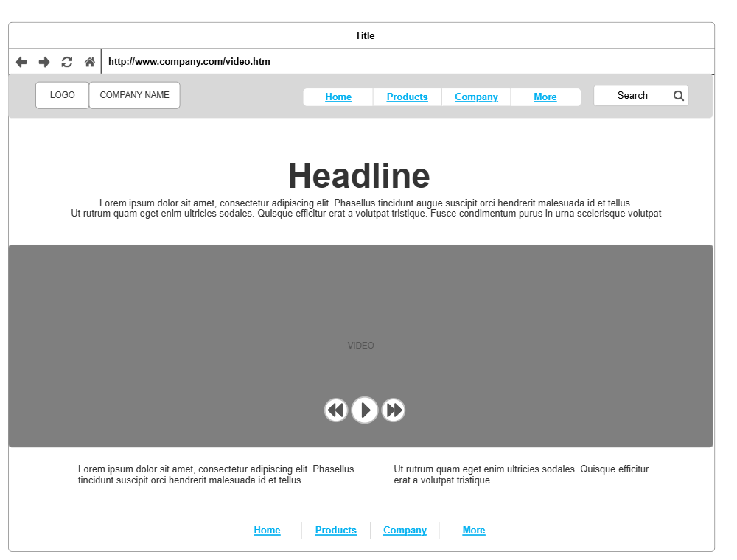Click the forward arrow in the browser toolbar

coord(43,62)
